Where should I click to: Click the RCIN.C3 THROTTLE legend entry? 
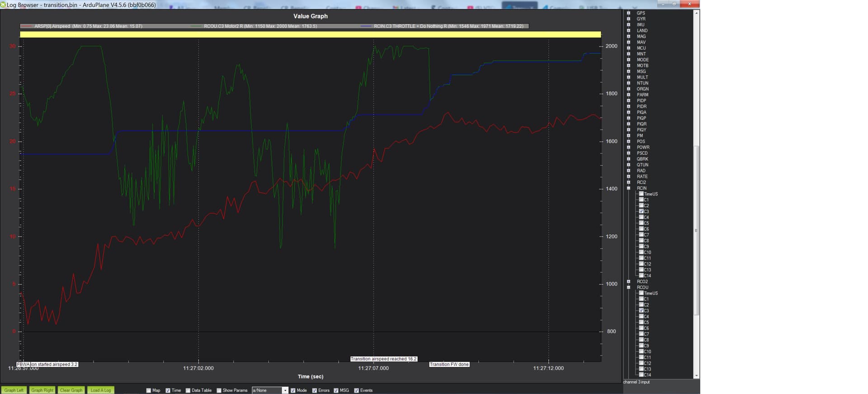(442, 26)
